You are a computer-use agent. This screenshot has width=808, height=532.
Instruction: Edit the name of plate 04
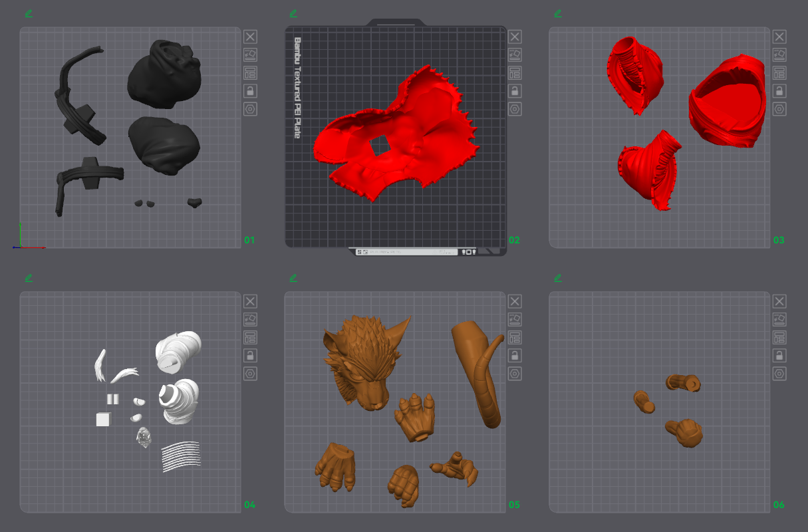tap(29, 278)
